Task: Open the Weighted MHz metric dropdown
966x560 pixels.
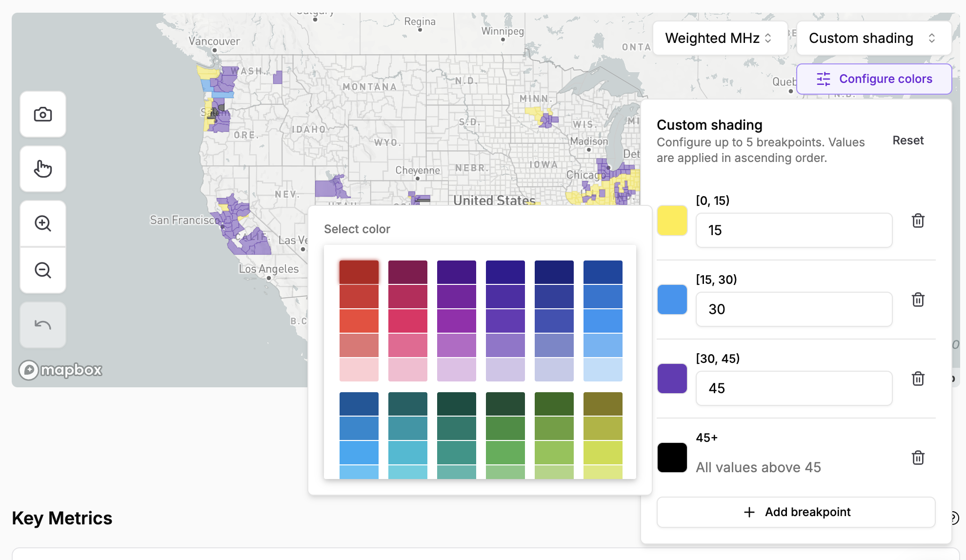Action: click(719, 38)
